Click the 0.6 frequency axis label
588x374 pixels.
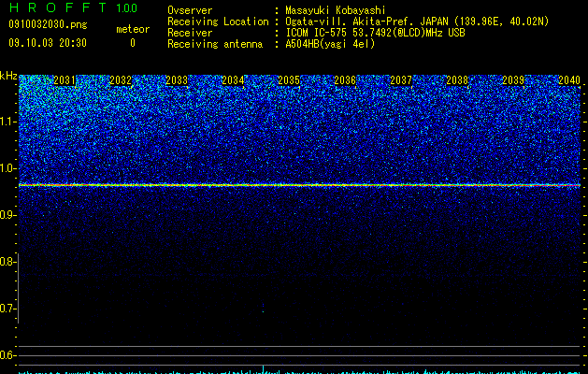[x=7, y=355]
